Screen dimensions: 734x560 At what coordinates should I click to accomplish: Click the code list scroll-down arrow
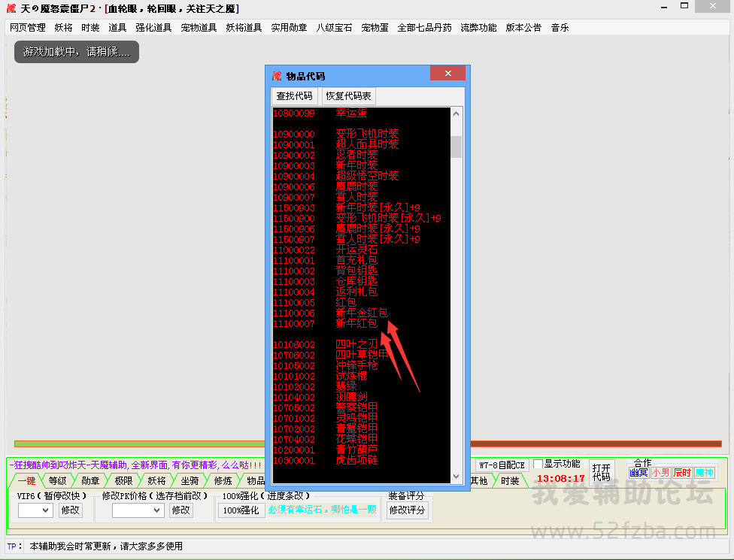(456, 477)
